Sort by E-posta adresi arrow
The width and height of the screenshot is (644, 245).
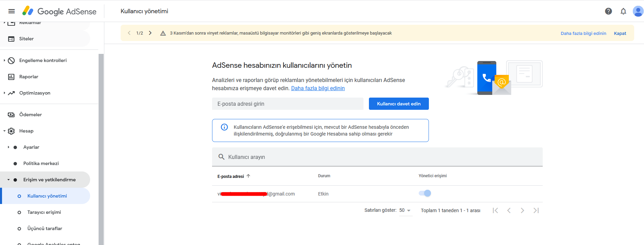(248, 176)
